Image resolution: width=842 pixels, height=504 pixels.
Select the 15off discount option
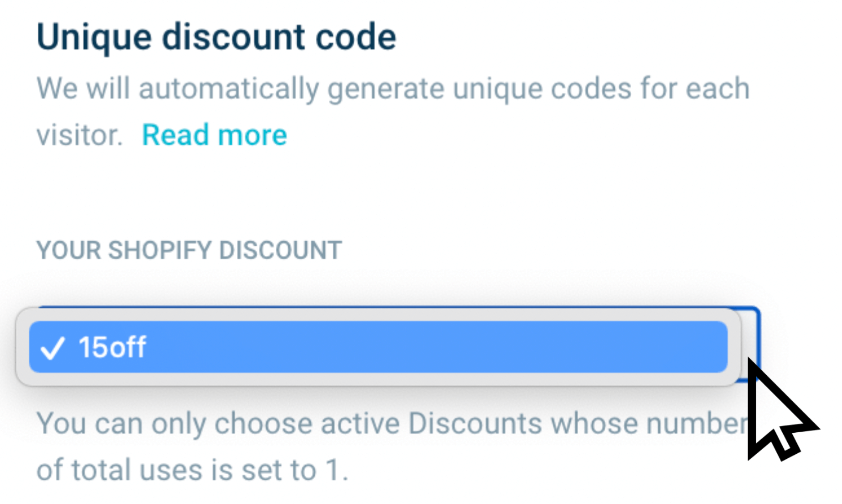(x=113, y=347)
